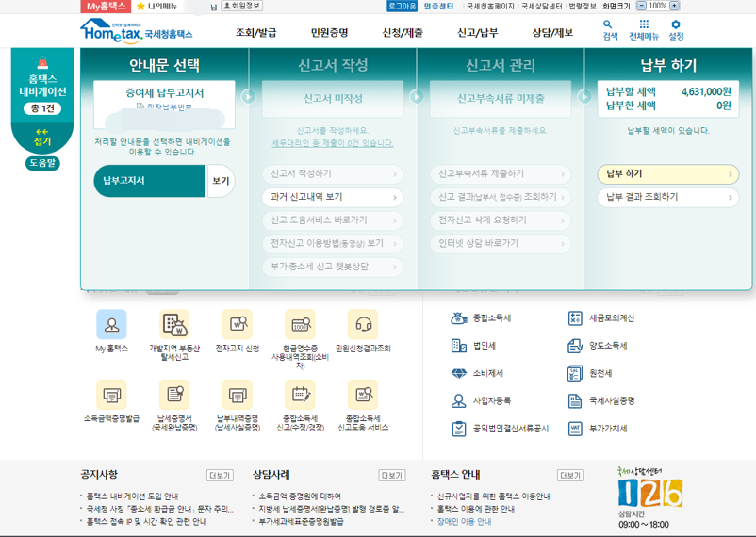756x537 pixels.
Task: Open 납세증명서(국세완납증명) icon
Action: [174, 395]
